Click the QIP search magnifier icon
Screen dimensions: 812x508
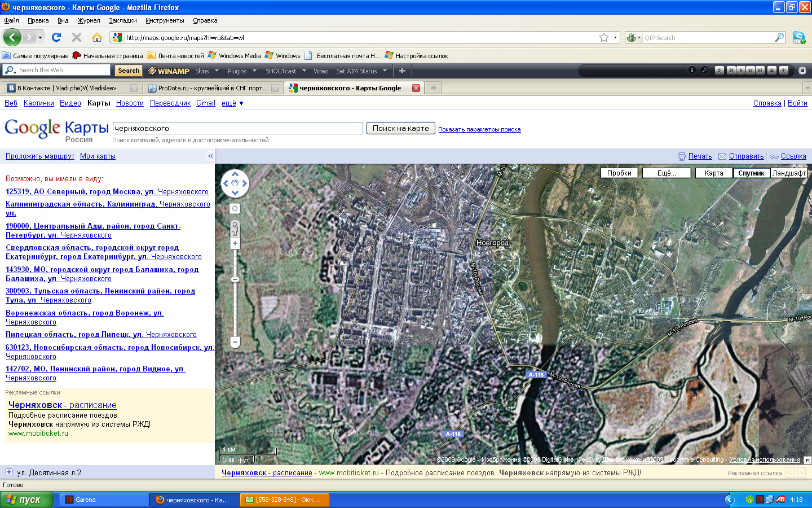779,37
